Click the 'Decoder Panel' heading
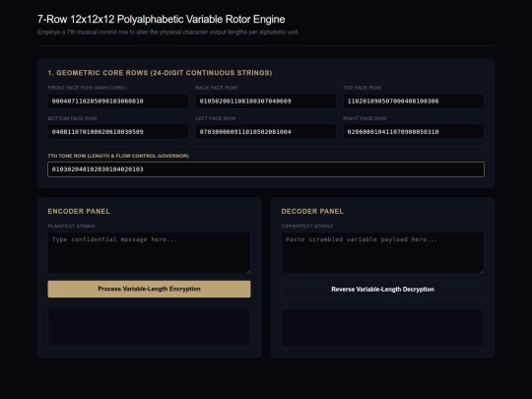The height and width of the screenshot is (399, 532). (x=312, y=212)
